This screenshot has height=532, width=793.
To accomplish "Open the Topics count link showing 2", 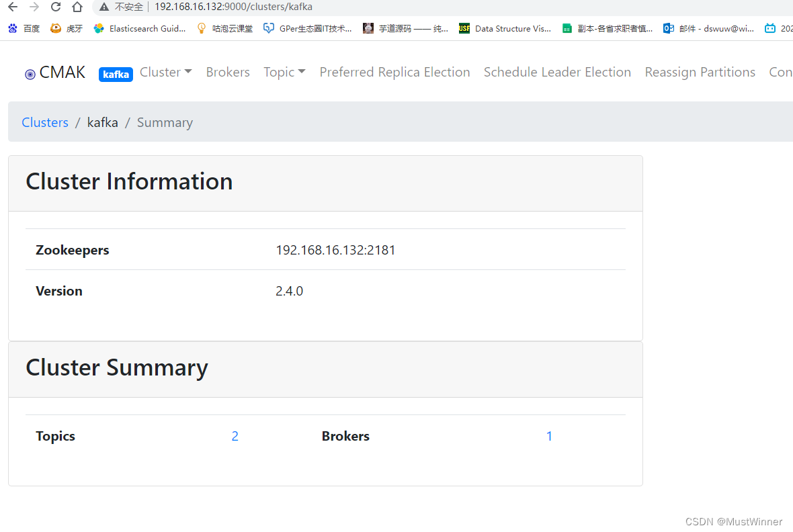I will (x=235, y=436).
